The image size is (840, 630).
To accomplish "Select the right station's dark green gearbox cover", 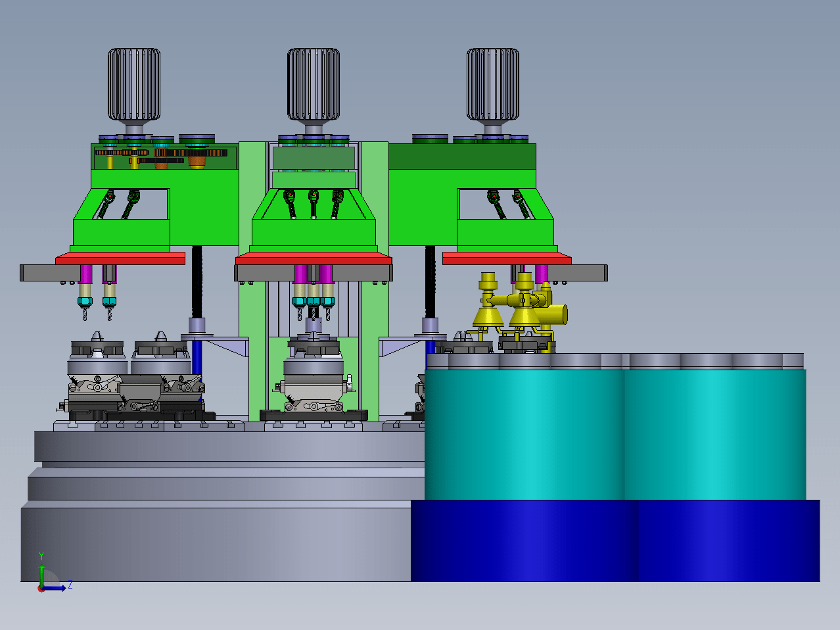I will point(462,157).
